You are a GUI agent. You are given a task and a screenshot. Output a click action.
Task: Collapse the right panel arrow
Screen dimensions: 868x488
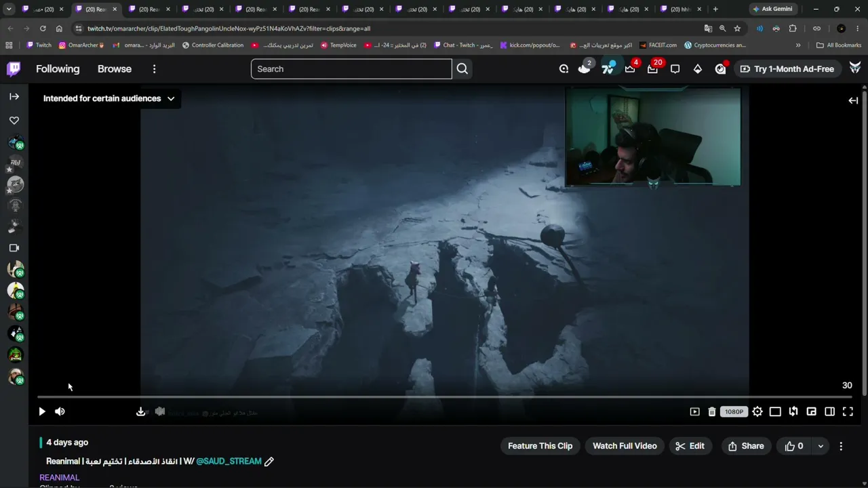pos(853,100)
